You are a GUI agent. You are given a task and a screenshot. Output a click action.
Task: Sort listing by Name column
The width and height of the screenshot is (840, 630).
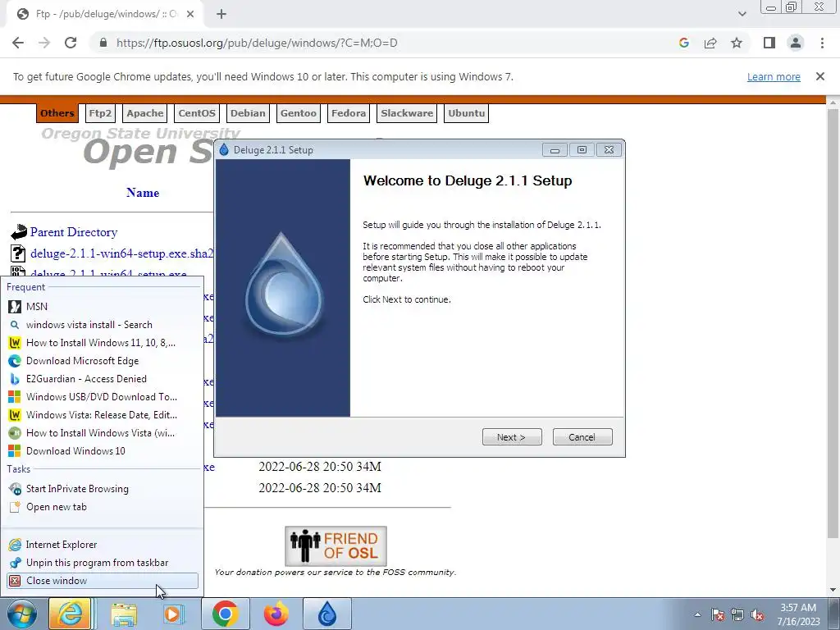click(x=143, y=193)
